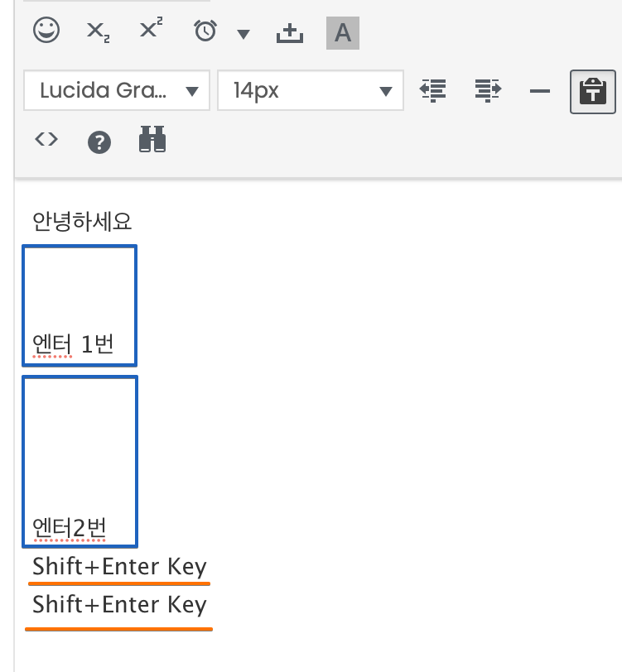
Task: Insert a horizontal line
Action: tap(540, 91)
